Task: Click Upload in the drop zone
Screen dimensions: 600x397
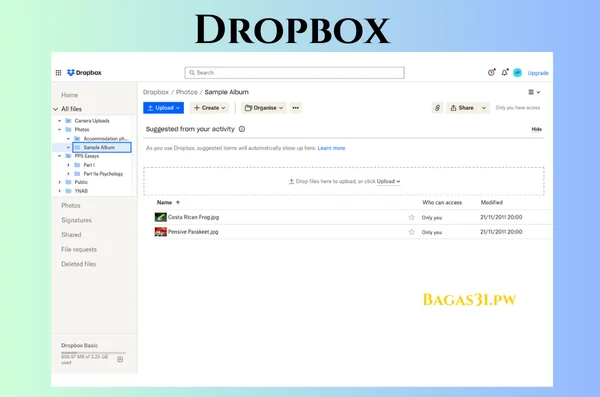Action: pos(388,181)
